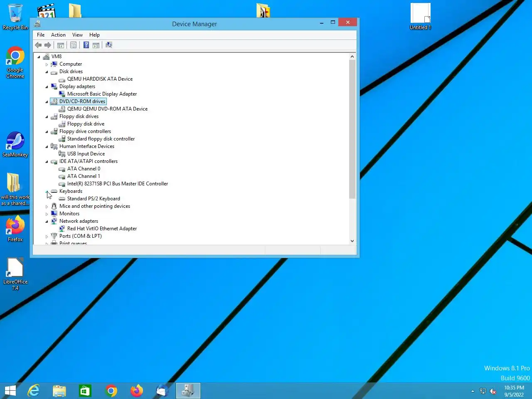Open Internet Explorer from the taskbar
The image size is (532, 399).
point(34,391)
